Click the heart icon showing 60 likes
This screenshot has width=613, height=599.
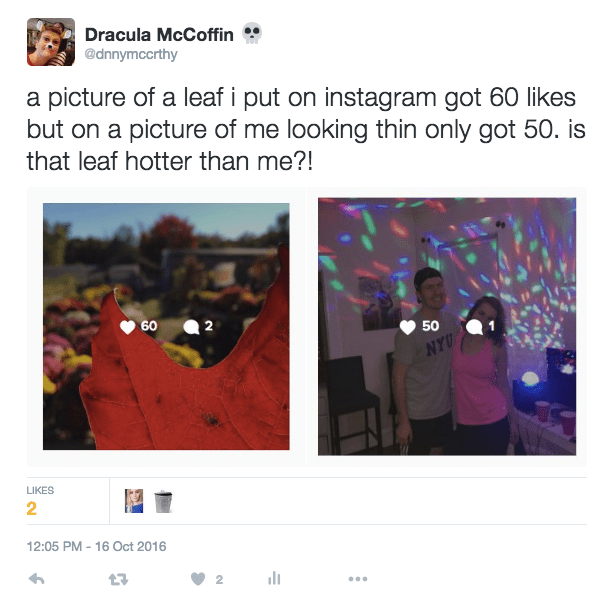point(127,327)
